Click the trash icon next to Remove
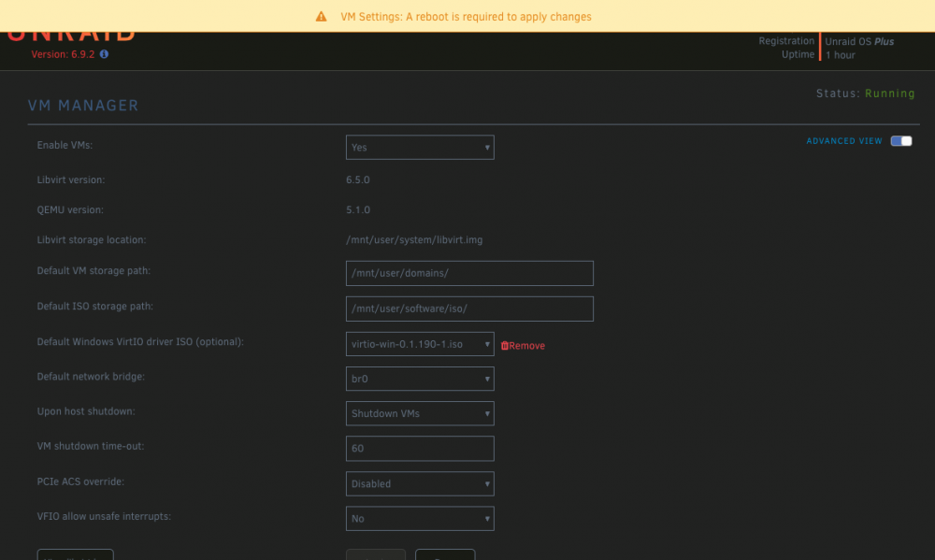This screenshot has height=560, width=935. click(x=505, y=345)
